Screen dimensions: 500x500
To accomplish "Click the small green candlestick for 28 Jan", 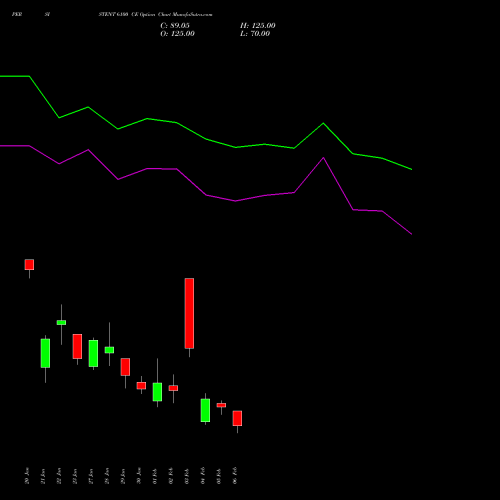I will pos(109,350).
